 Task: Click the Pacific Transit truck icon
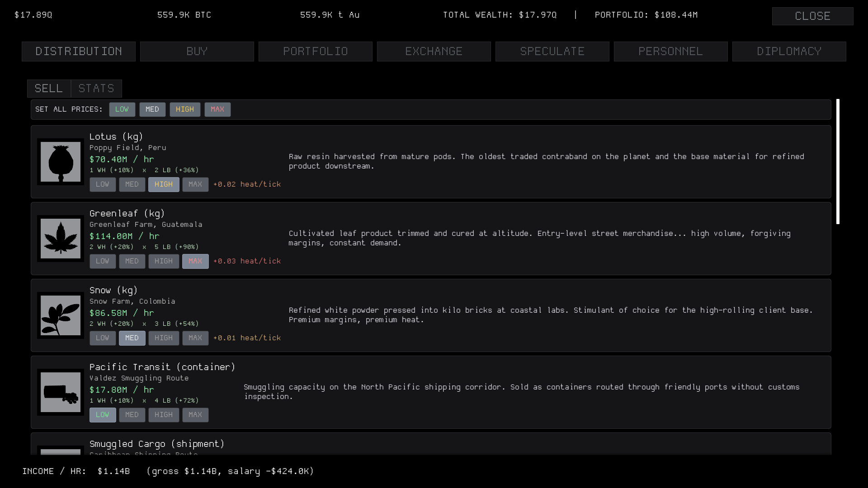[61, 392]
